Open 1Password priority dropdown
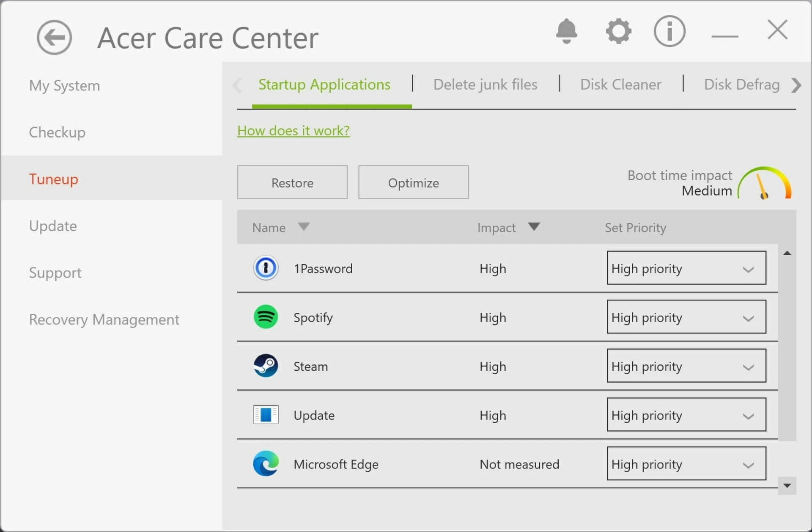The width and height of the screenshot is (812, 532). click(686, 268)
